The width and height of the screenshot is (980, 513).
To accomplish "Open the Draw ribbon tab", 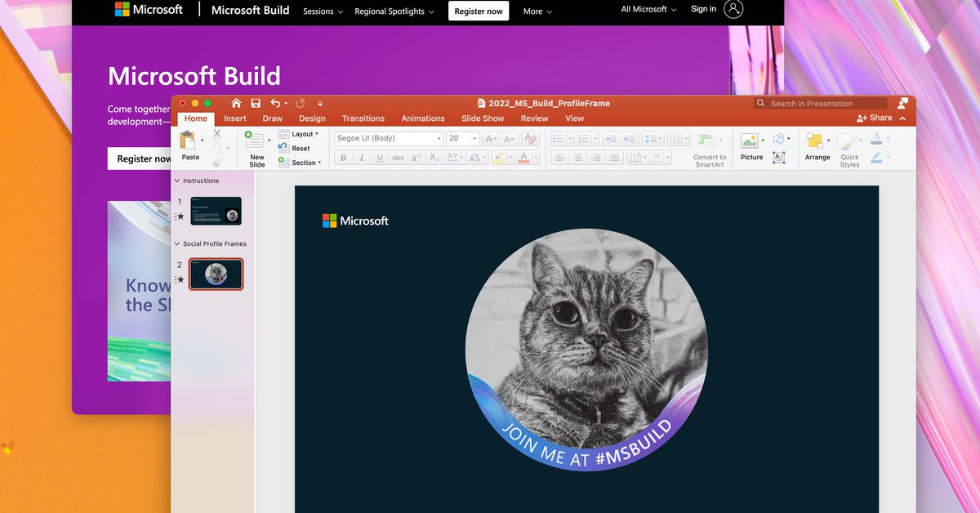I will [x=273, y=118].
